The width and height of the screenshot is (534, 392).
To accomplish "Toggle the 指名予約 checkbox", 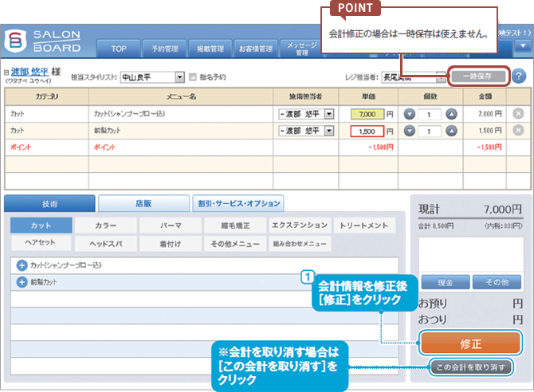I will 192,77.
